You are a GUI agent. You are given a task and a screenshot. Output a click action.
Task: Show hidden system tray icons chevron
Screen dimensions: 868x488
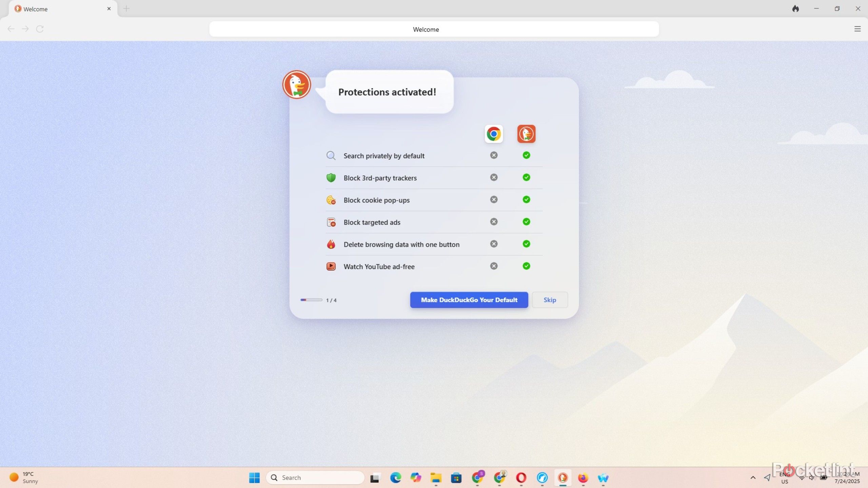(753, 477)
